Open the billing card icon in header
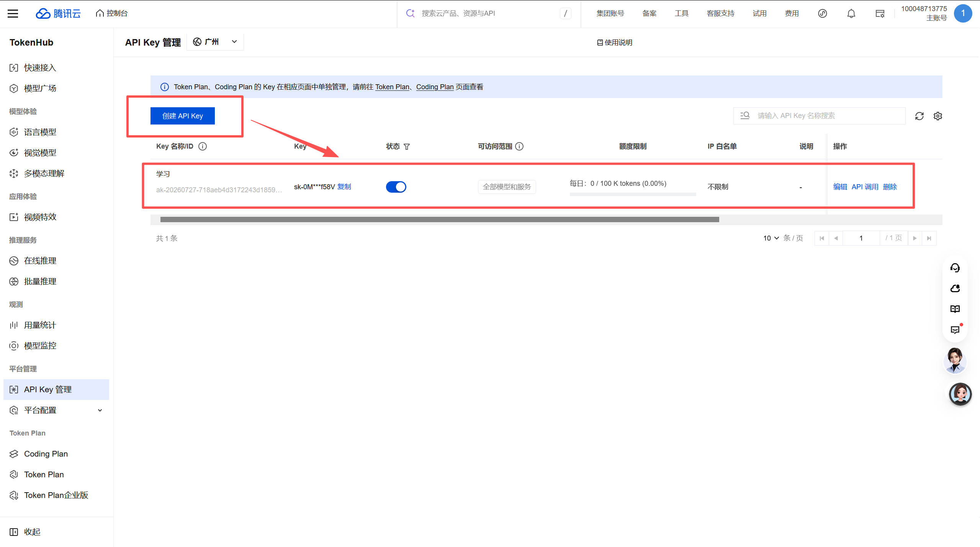Image resolution: width=980 pixels, height=547 pixels. (x=880, y=14)
